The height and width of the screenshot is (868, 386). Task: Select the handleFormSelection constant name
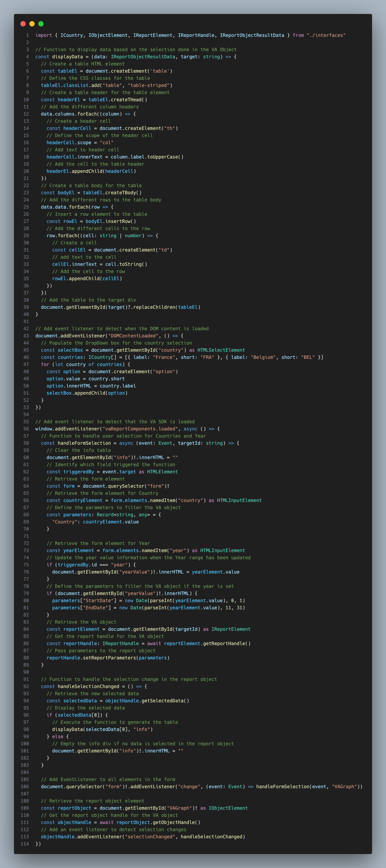coord(85,443)
